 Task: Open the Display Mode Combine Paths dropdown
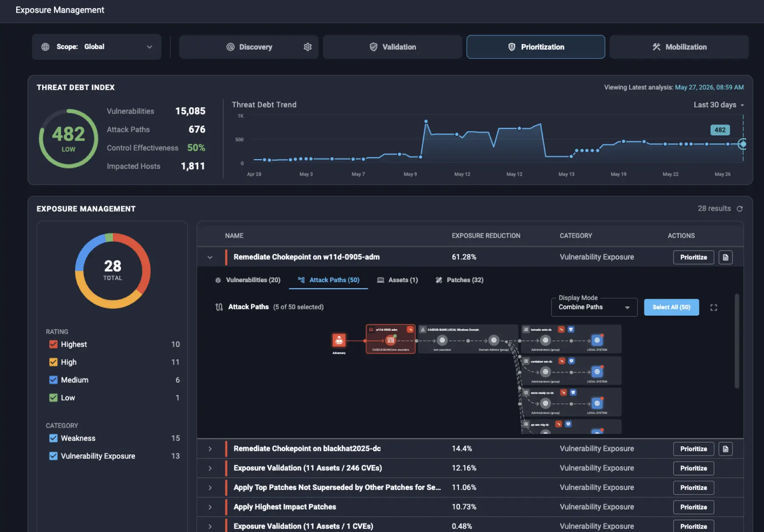point(594,307)
